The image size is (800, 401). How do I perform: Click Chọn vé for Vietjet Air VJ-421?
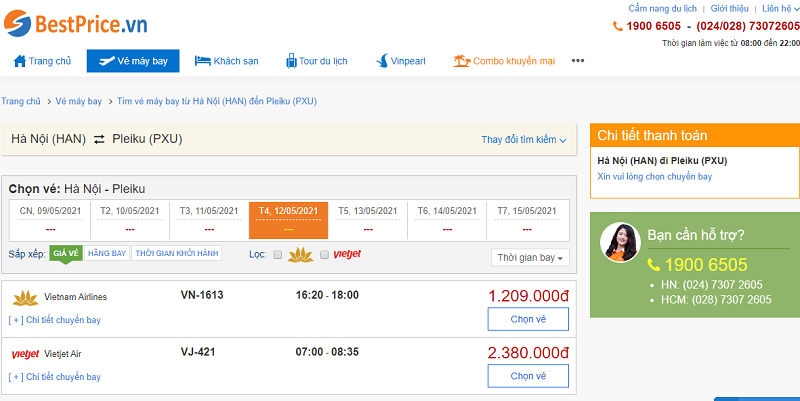(x=528, y=376)
